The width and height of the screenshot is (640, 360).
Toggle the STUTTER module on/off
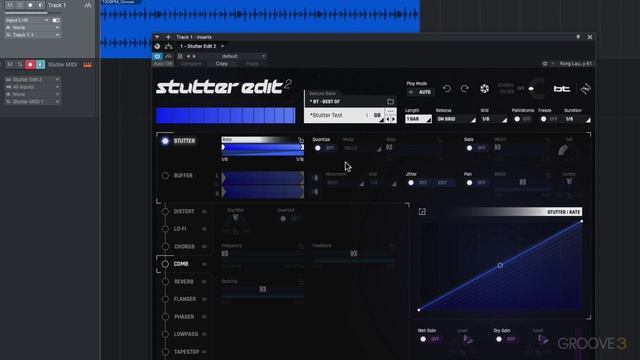tap(165, 141)
